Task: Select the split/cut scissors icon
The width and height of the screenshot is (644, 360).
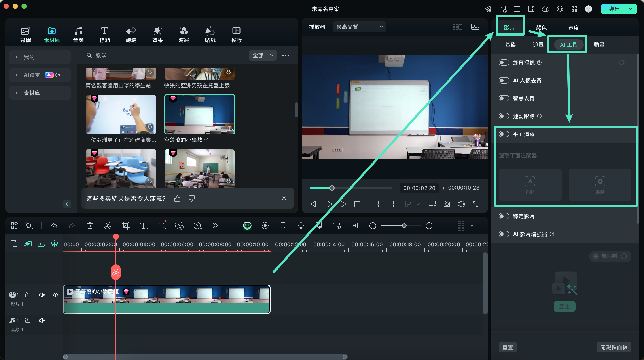Action: 108,226
